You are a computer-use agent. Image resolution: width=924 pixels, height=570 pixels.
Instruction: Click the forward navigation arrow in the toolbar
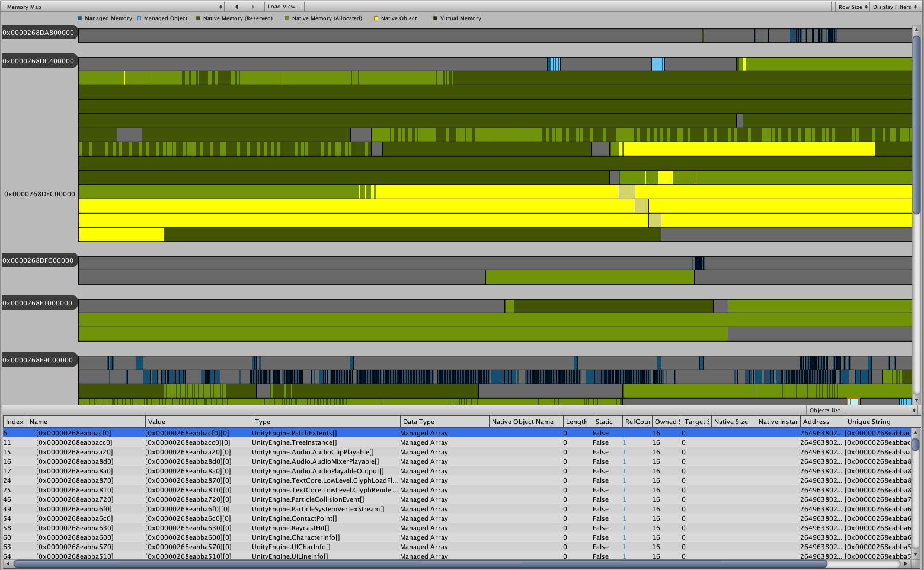coord(252,6)
